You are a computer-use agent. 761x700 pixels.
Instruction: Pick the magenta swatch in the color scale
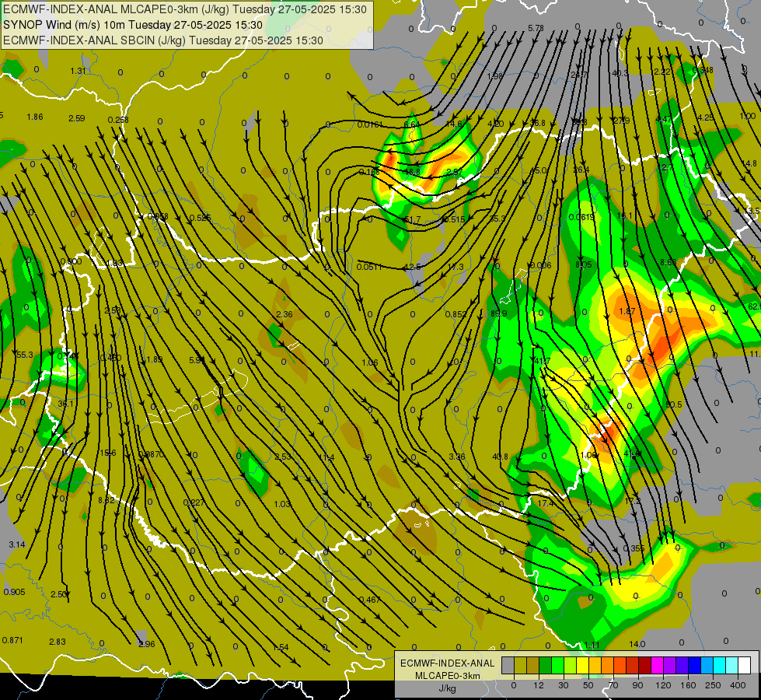[x=658, y=665]
